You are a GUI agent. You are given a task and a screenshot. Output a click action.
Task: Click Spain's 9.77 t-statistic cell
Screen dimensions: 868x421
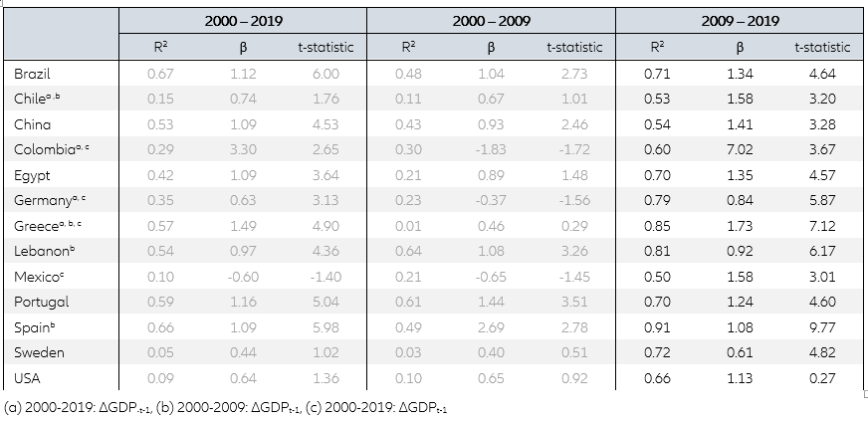click(x=822, y=326)
